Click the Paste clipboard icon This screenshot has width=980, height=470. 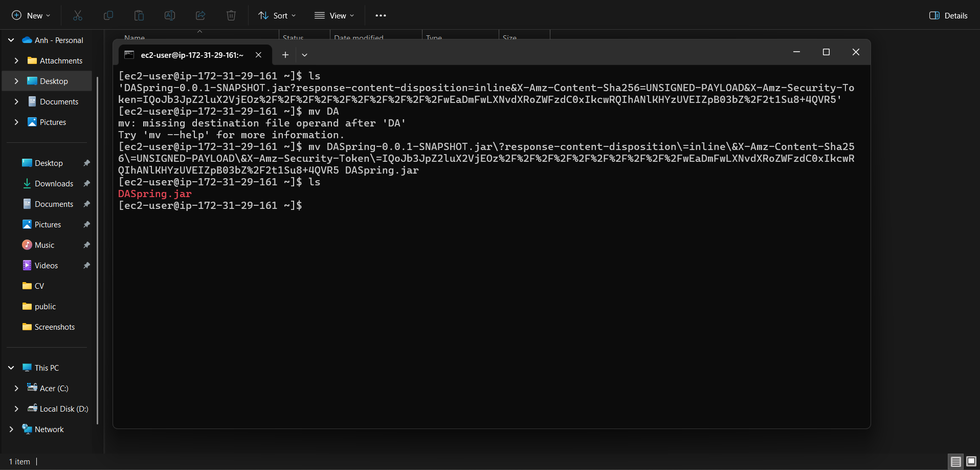(x=139, y=15)
